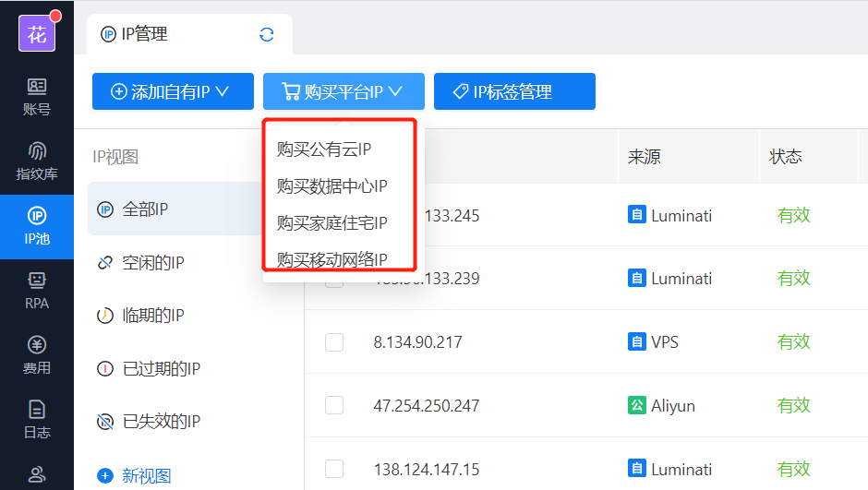Click 新视图 to add a view
The height and width of the screenshot is (490, 868).
point(146,476)
